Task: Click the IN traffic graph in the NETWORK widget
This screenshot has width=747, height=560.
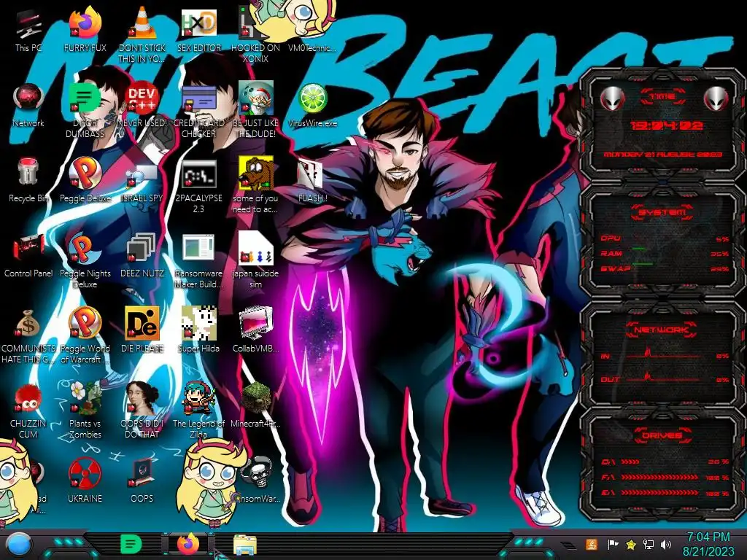Action: point(662,354)
